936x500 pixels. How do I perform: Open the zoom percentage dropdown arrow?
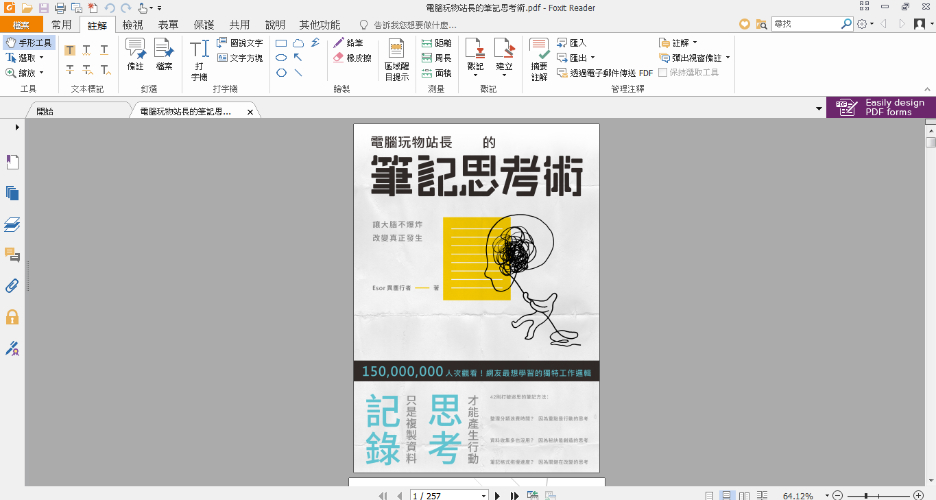(827, 496)
